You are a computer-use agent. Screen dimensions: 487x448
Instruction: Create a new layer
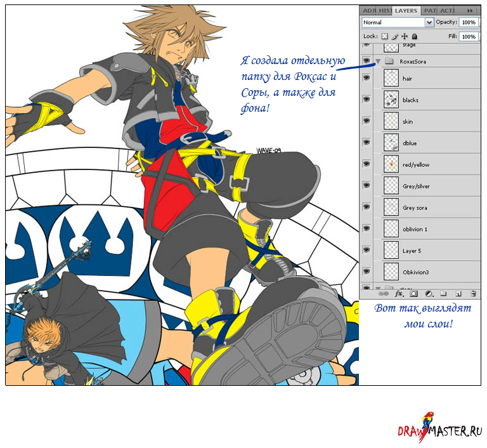(x=458, y=294)
